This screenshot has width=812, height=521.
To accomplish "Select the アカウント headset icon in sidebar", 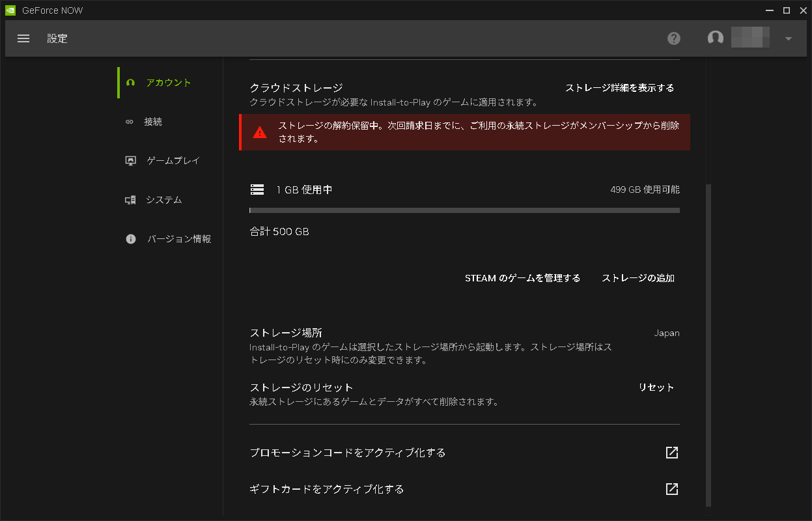I will [x=130, y=83].
